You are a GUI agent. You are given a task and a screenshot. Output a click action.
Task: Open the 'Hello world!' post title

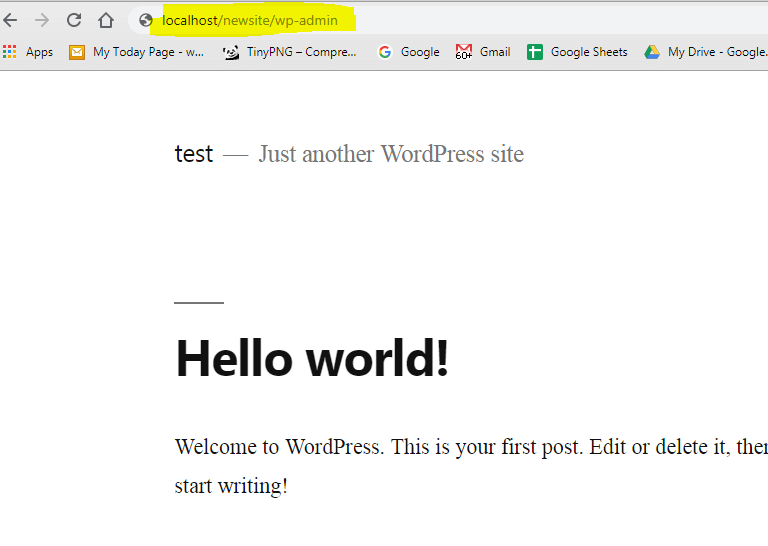tap(312, 358)
